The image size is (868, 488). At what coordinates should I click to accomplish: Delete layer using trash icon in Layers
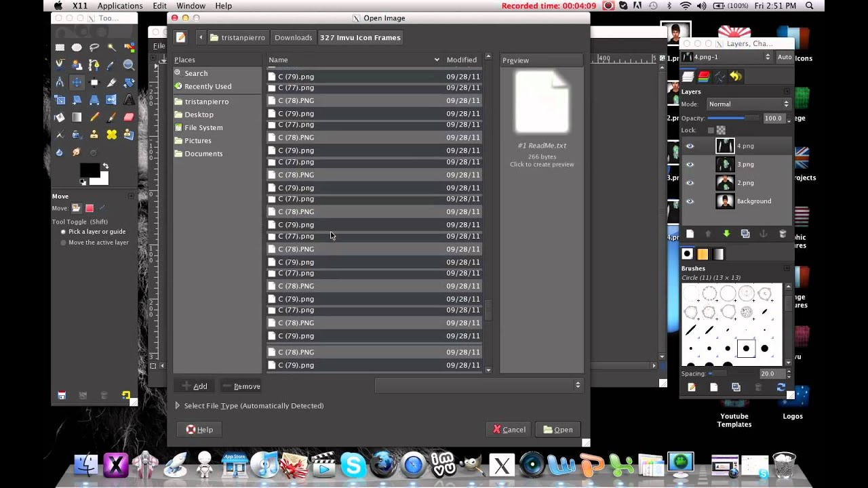click(782, 234)
